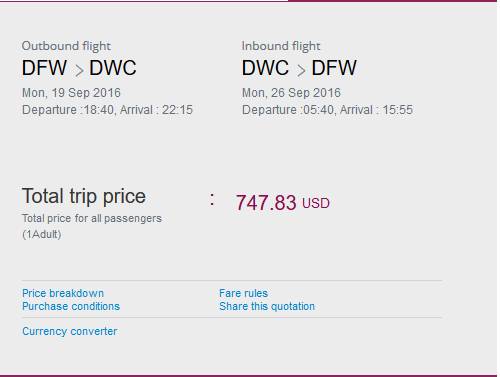Click the outbound DFW origin code
Viewport: 500px width, 377px height.
[x=44, y=68]
